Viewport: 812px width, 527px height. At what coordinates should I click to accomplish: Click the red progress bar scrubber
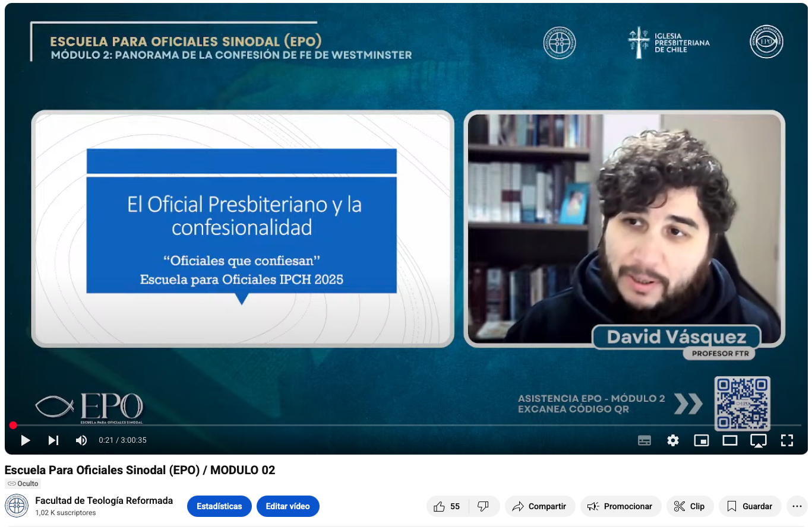(x=13, y=426)
